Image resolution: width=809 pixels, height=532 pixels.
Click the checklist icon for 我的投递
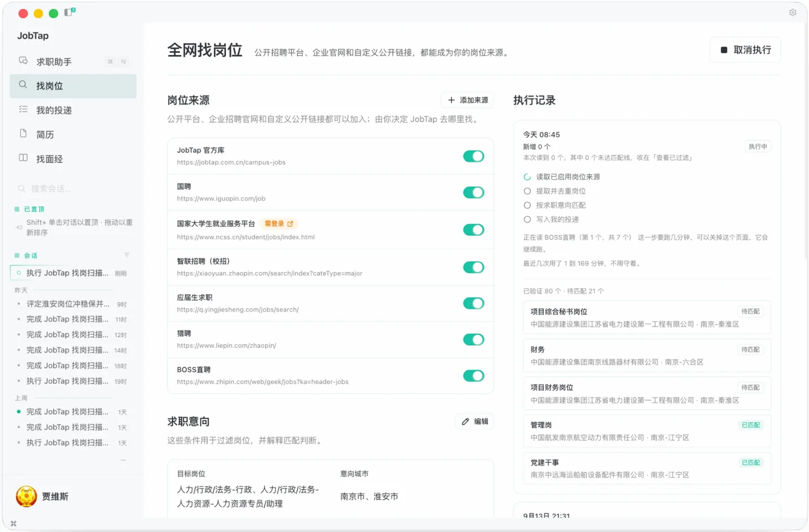click(23, 110)
